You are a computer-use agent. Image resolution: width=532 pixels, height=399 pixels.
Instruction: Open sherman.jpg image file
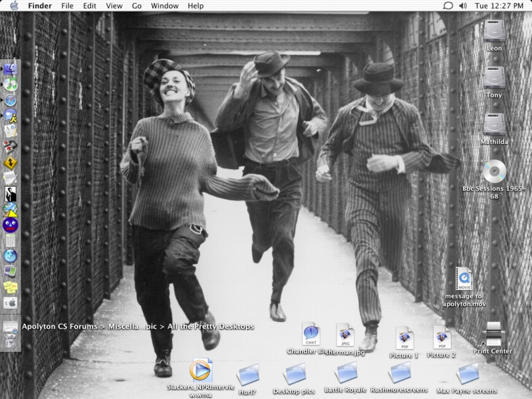coord(344,334)
